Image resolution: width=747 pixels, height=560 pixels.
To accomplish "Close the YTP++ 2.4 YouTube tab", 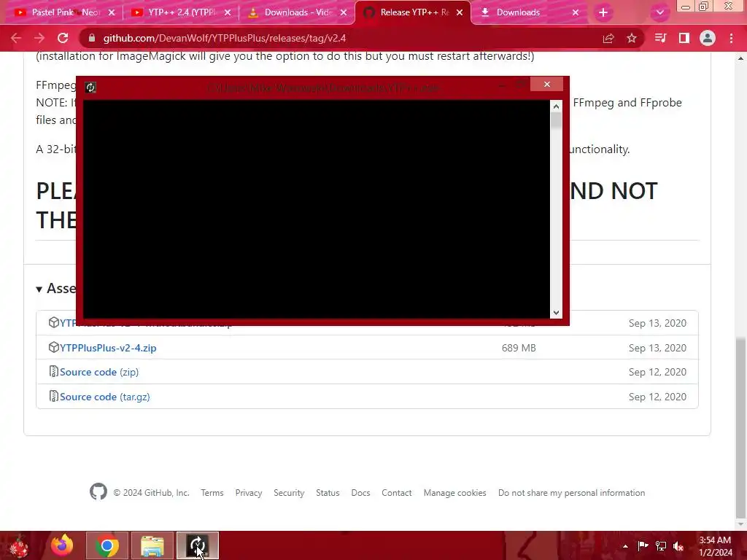I will (x=228, y=12).
